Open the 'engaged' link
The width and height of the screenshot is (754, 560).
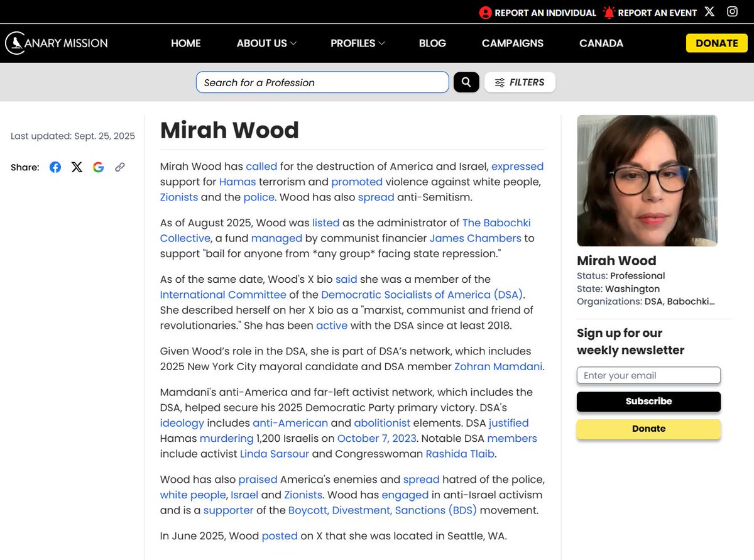coord(404,495)
